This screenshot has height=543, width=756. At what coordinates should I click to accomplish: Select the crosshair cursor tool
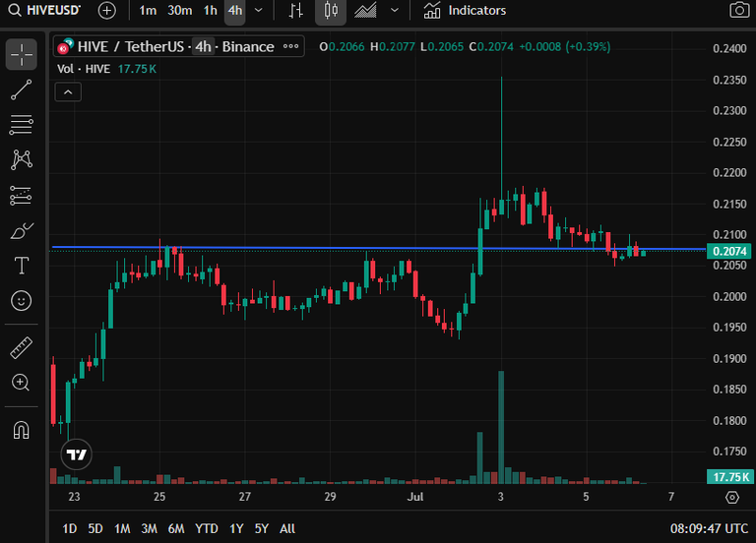pos(22,54)
